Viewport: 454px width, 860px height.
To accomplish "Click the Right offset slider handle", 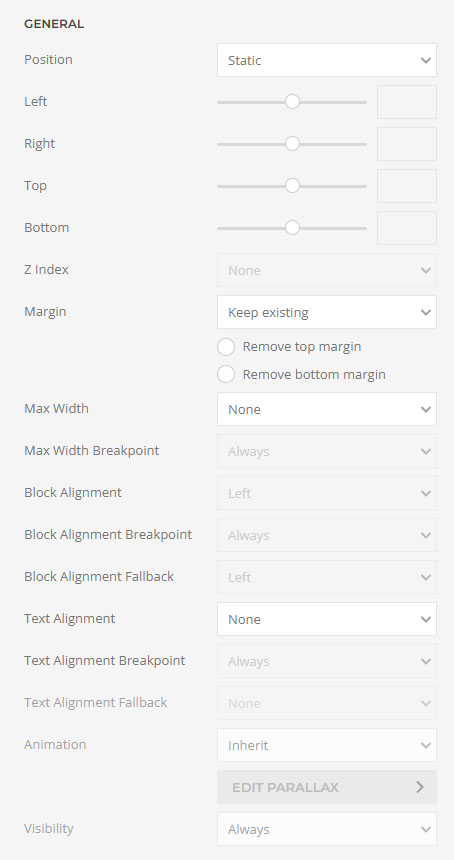I will pyautogui.click(x=292, y=144).
